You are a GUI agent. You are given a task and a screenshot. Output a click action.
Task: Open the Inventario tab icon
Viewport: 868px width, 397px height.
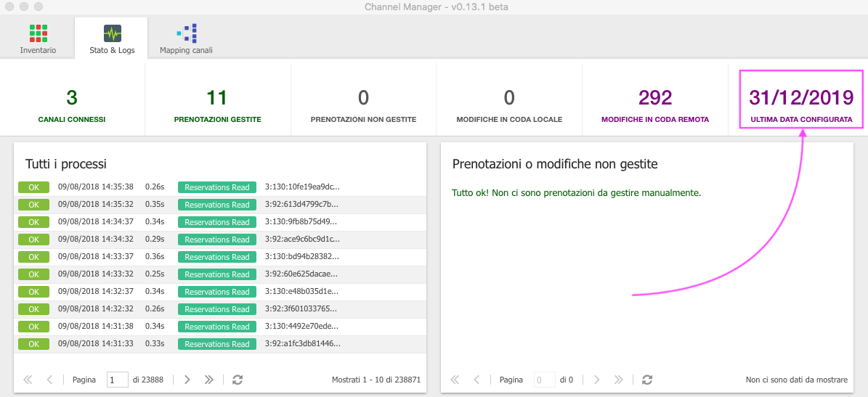pyautogui.click(x=38, y=33)
